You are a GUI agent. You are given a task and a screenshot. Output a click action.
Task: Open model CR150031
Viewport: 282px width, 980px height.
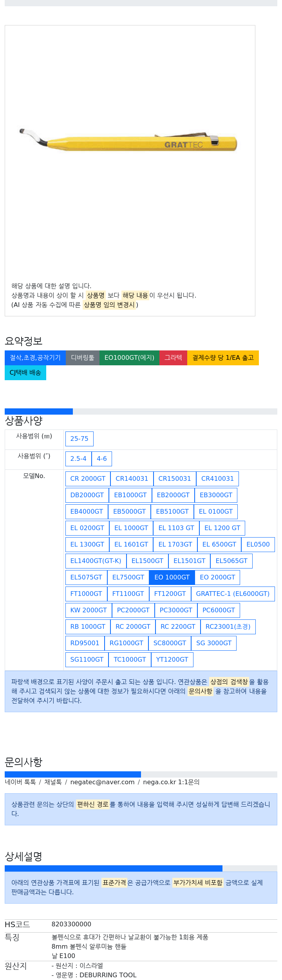coord(175,479)
